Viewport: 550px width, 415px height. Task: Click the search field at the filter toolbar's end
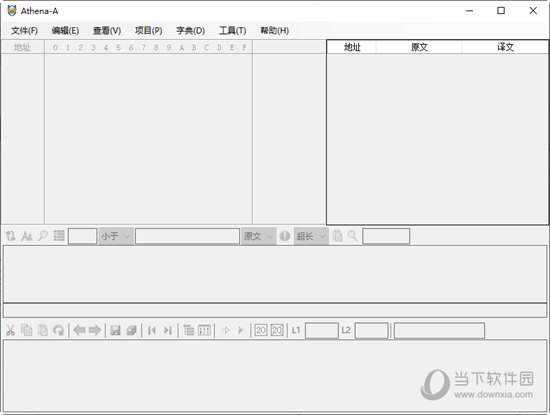tap(386, 236)
